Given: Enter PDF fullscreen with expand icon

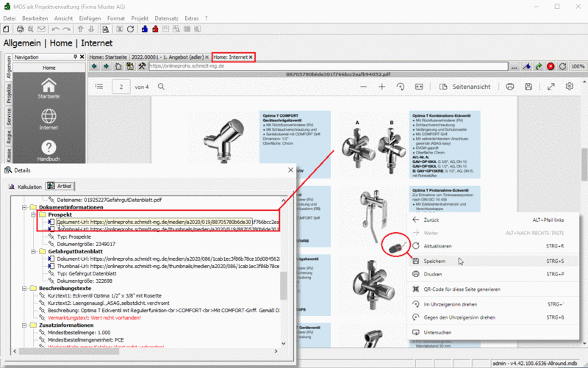Looking at the screenshot, I should point(551,87).
